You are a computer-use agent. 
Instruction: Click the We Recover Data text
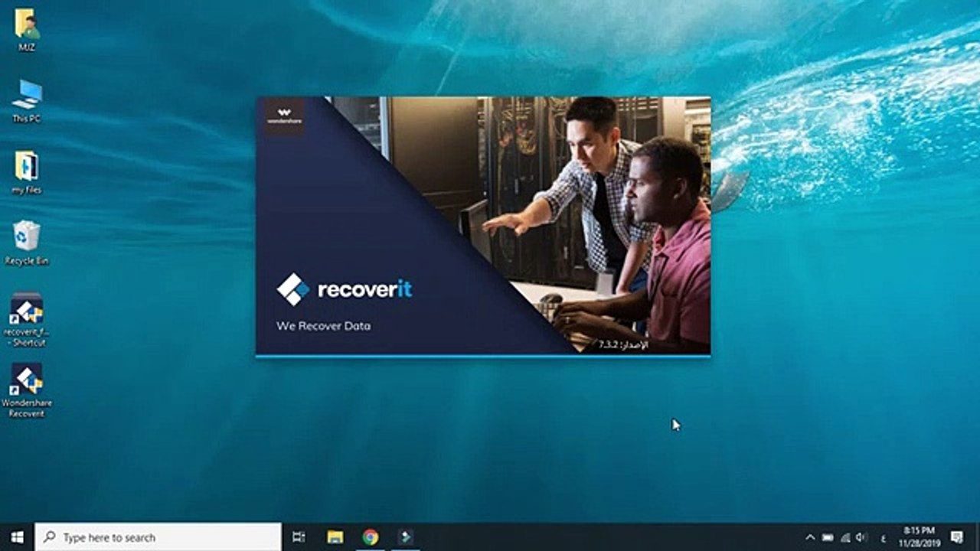(x=323, y=326)
